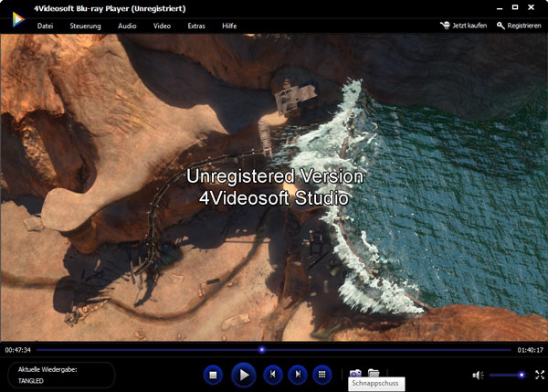Open the disc menu grid button
This screenshot has height=392, width=548.
pos(321,375)
